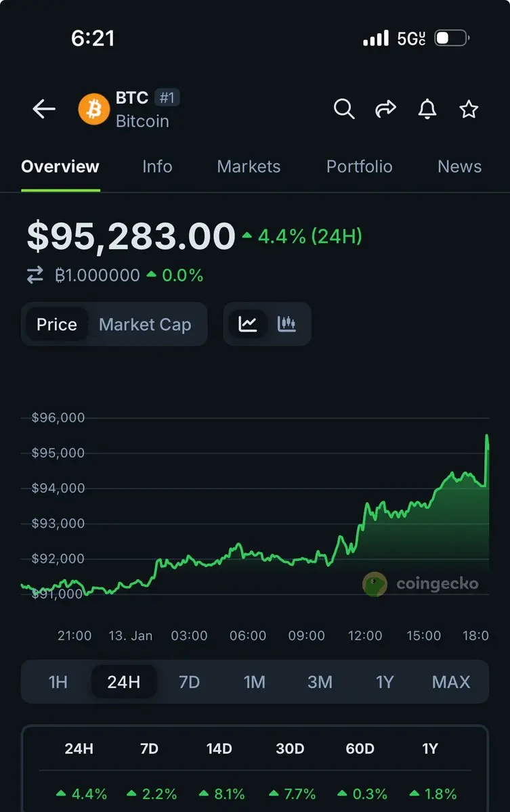Open search with magnifying glass icon
This screenshot has height=812, width=510.
344,109
